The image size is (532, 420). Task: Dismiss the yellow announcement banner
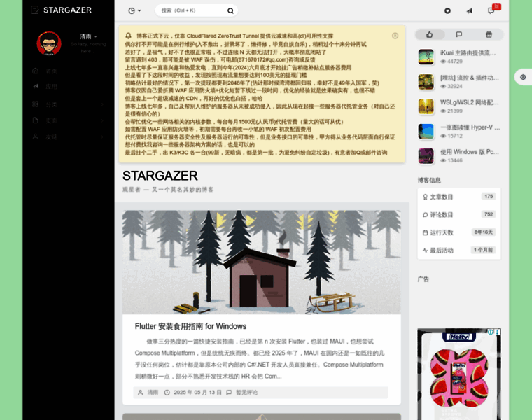(x=395, y=36)
